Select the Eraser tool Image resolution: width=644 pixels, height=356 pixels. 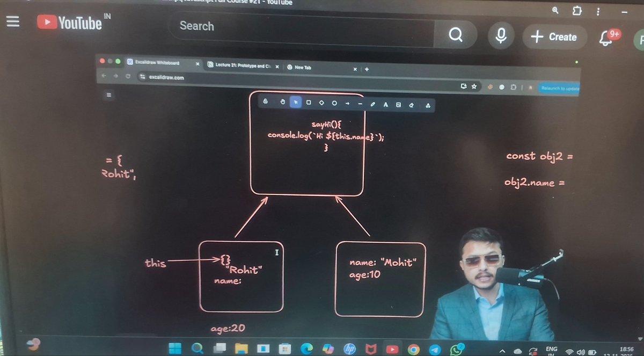411,103
